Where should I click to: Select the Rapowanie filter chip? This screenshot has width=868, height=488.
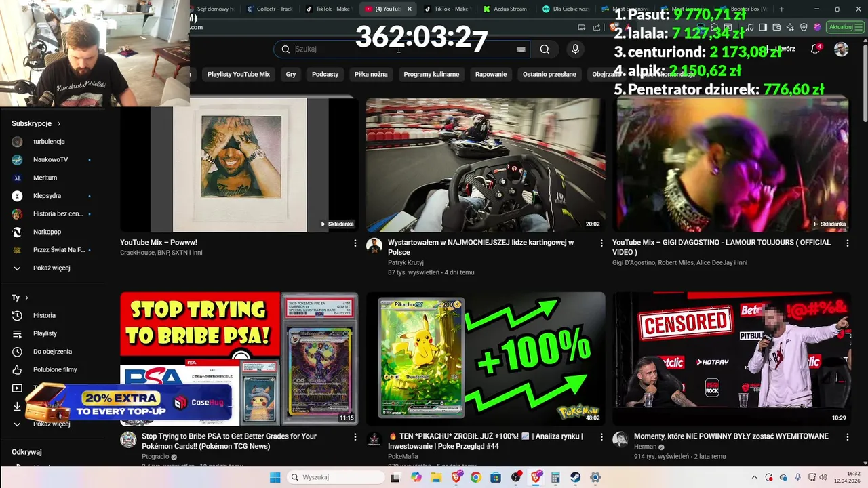(491, 74)
